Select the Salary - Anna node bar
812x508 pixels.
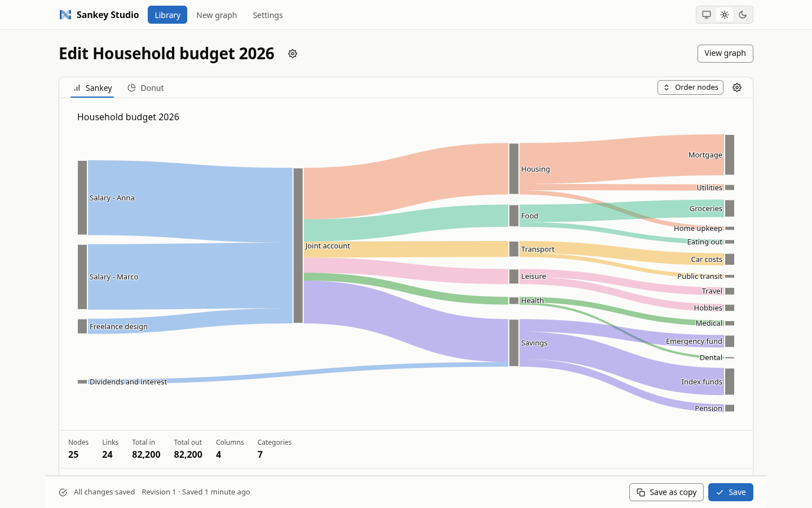point(82,198)
